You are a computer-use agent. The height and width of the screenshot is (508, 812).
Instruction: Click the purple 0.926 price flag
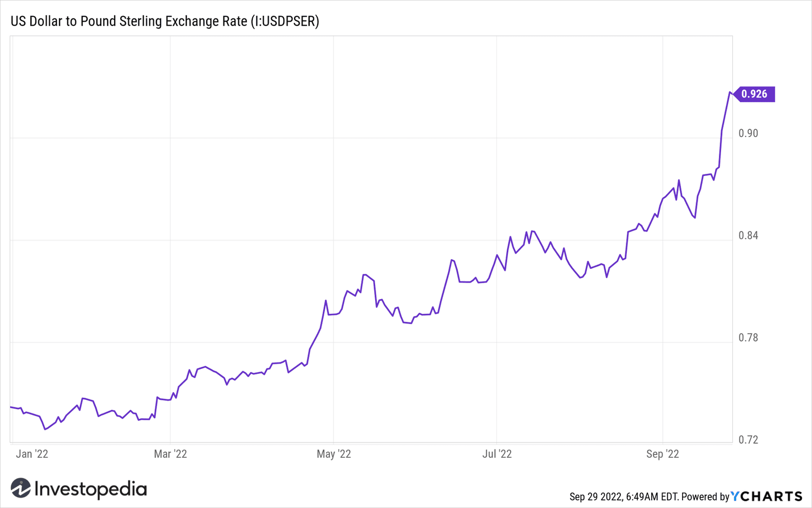coord(755,94)
